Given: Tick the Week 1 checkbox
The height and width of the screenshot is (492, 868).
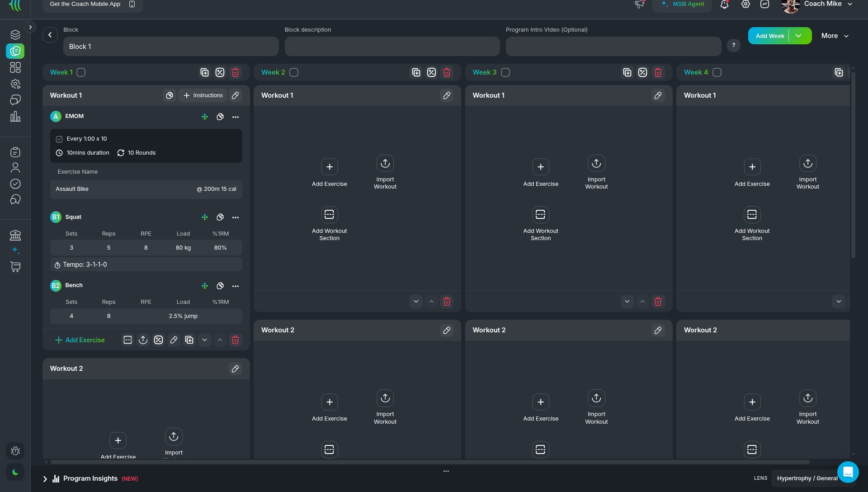Looking at the screenshot, I should 81,72.
